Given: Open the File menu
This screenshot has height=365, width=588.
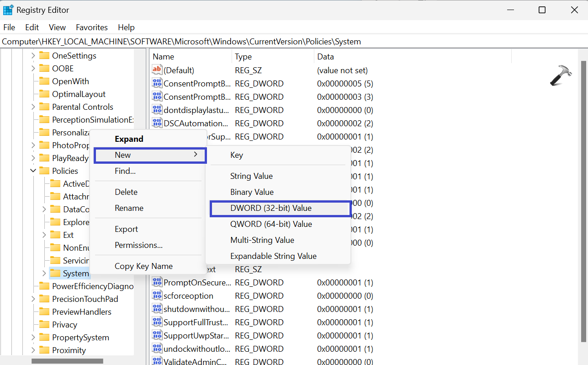Looking at the screenshot, I should click(9, 27).
